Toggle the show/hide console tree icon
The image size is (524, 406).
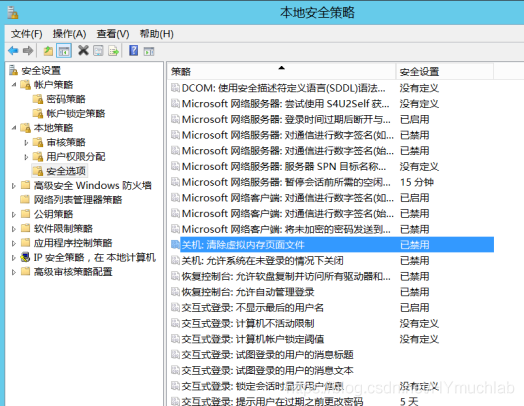pyautogui.click(x=64, y=51)
